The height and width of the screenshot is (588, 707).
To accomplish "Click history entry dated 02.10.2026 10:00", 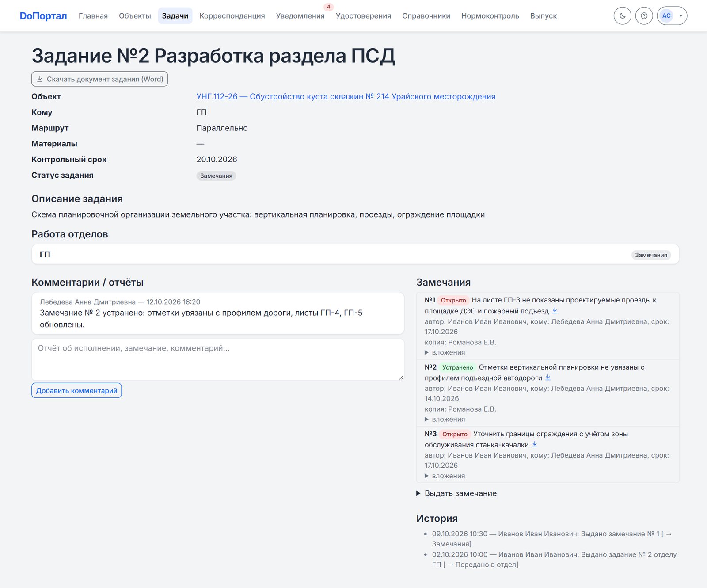I will (554, 559).
